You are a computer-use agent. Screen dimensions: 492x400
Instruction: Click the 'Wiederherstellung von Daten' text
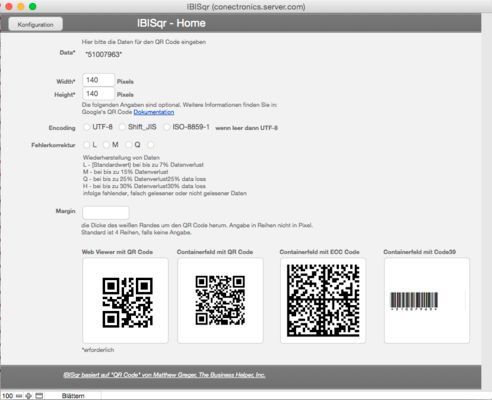click(x=121, y=157)
